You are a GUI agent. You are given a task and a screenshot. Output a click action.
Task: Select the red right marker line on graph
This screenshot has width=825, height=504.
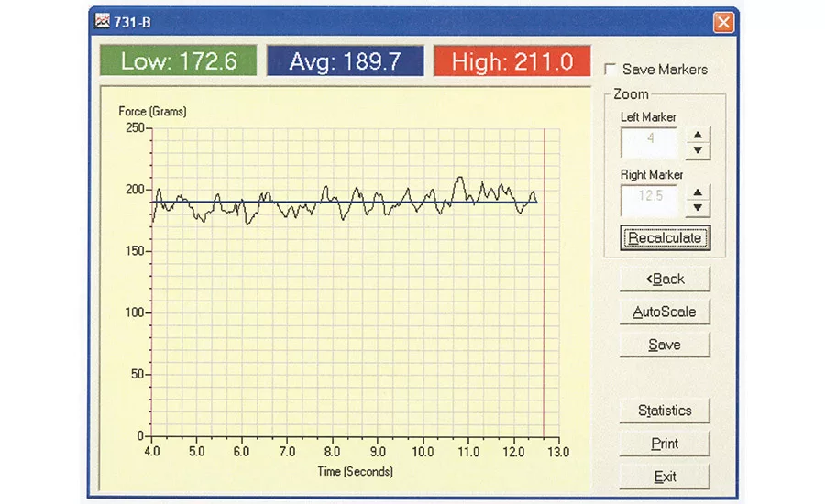(x=544, y=293)
